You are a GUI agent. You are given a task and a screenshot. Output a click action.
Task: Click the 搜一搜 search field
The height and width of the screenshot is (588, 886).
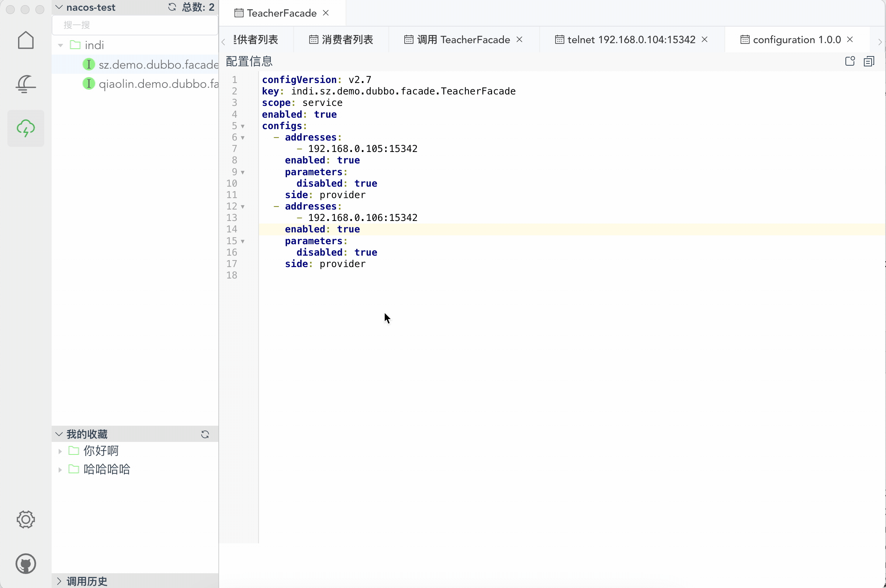point(135,25)
